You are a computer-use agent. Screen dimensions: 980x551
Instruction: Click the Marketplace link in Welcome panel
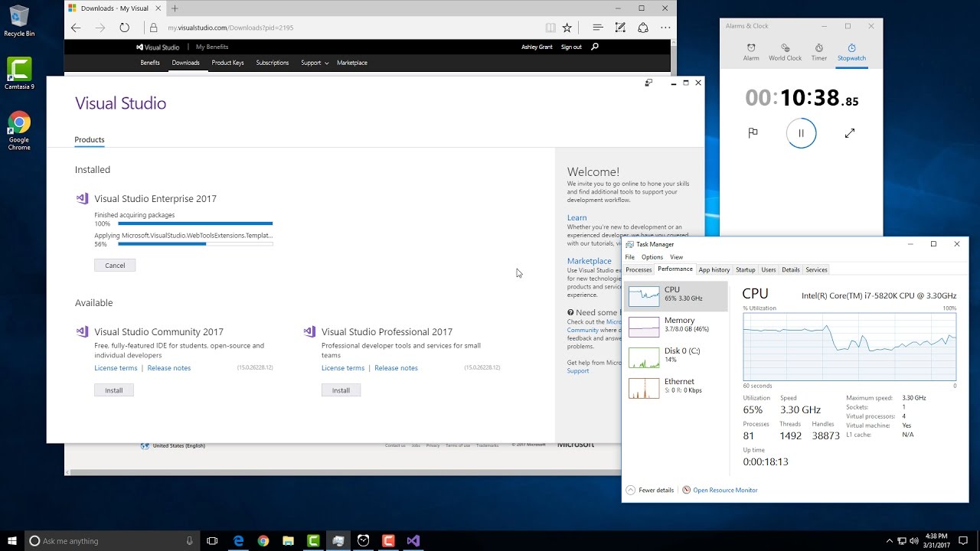coord(589,261)
